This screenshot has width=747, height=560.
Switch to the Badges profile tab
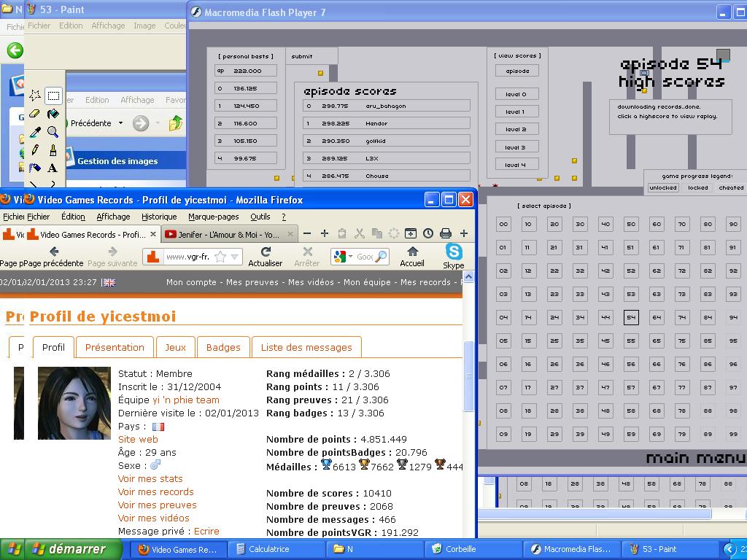click(x=222, y=347)
